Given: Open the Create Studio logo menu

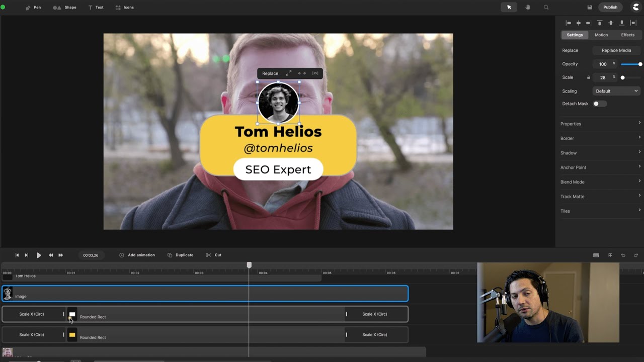Looking at the screenshot, I should tap(635, 7).
